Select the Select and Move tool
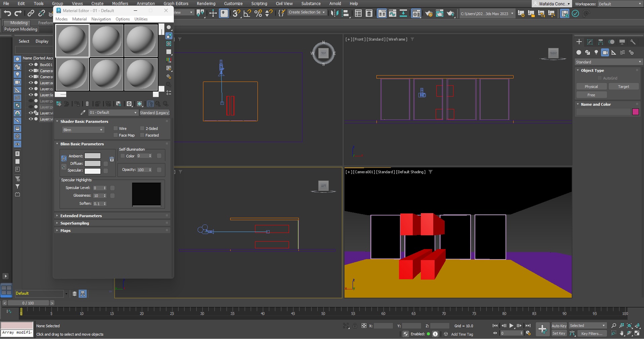This screenshot has width=644, height=339. pyautogui.click(x=213, y=13)
